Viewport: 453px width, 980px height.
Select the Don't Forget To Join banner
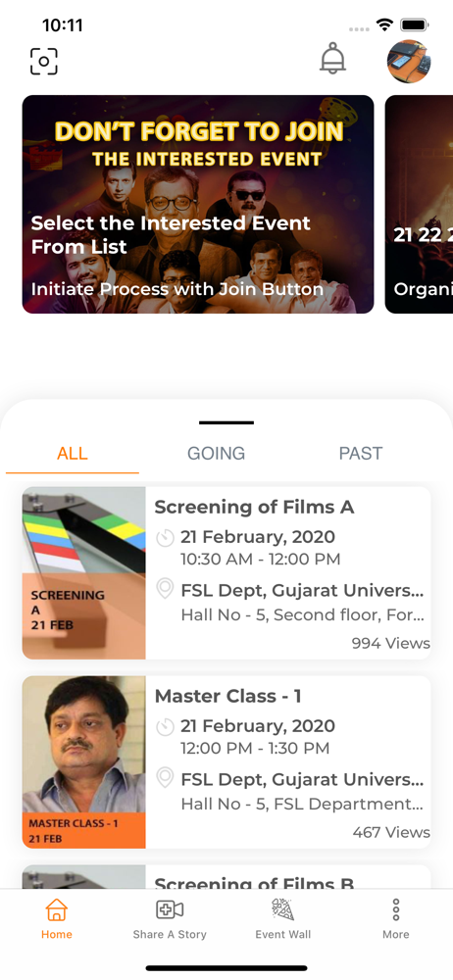click(198, 205)
